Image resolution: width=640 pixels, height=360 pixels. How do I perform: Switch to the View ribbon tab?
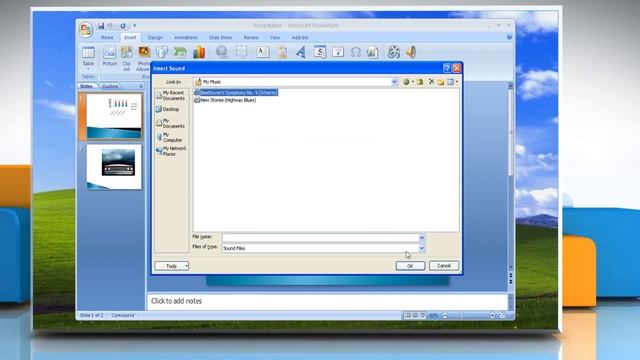275,38
